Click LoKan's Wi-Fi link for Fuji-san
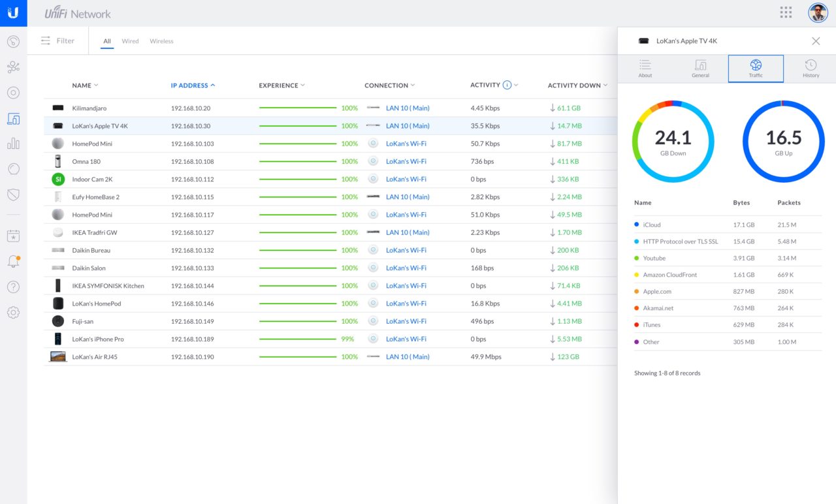Screen dimensions: 836x504 tap(406, 321)
